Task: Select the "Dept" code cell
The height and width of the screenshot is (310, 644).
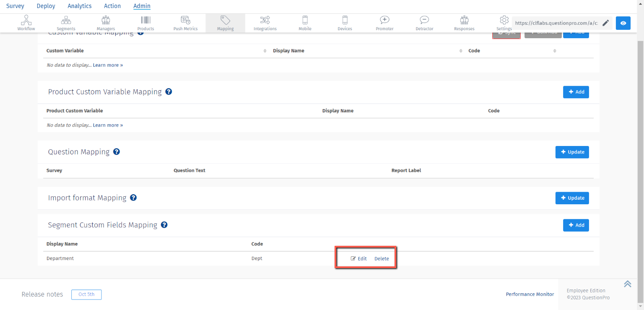Action: [x=257, y=258]
